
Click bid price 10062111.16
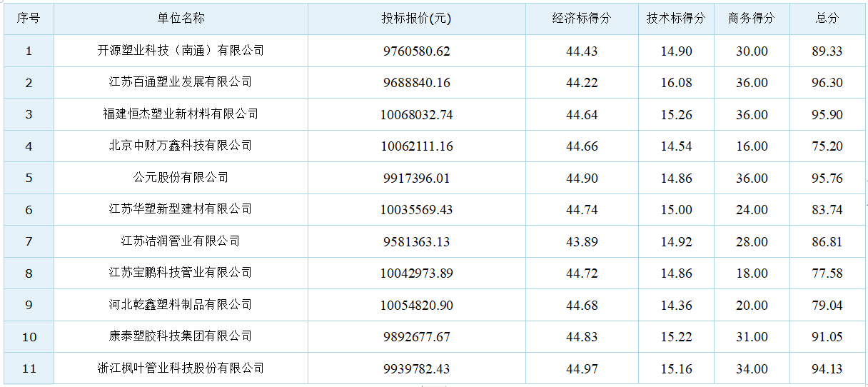point(417,146)
